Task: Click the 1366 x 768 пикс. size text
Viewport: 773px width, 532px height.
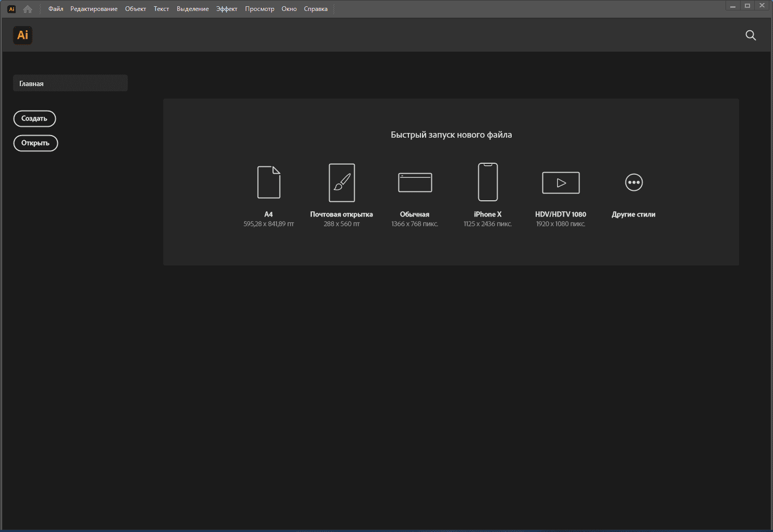Action: click(x=415, y=224)
